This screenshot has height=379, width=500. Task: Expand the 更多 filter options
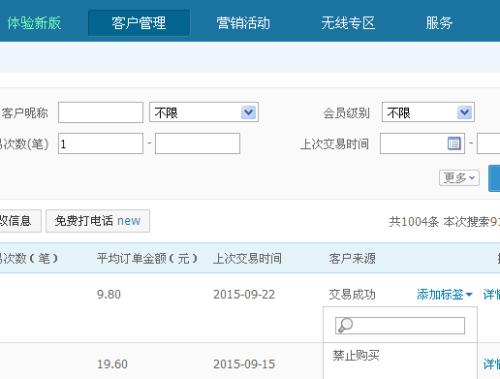tap(459, 178)
